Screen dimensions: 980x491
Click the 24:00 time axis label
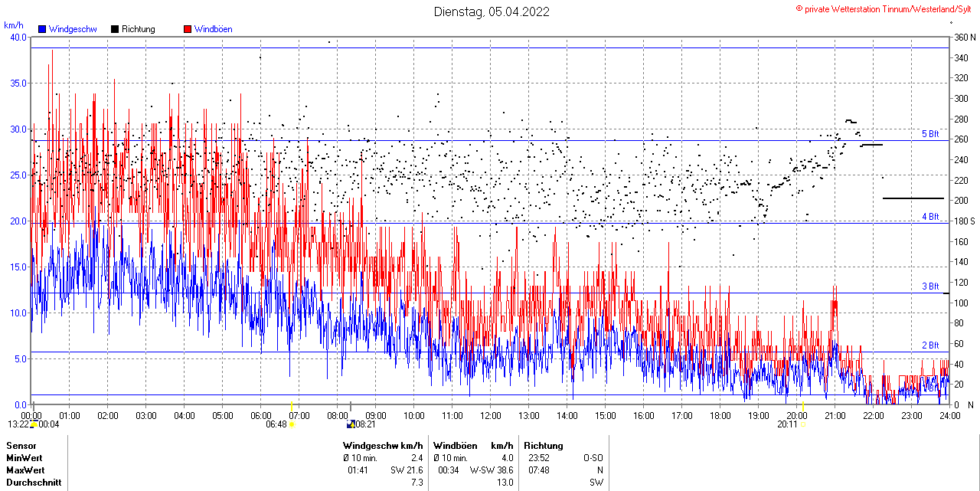click(x=950, y=415)
